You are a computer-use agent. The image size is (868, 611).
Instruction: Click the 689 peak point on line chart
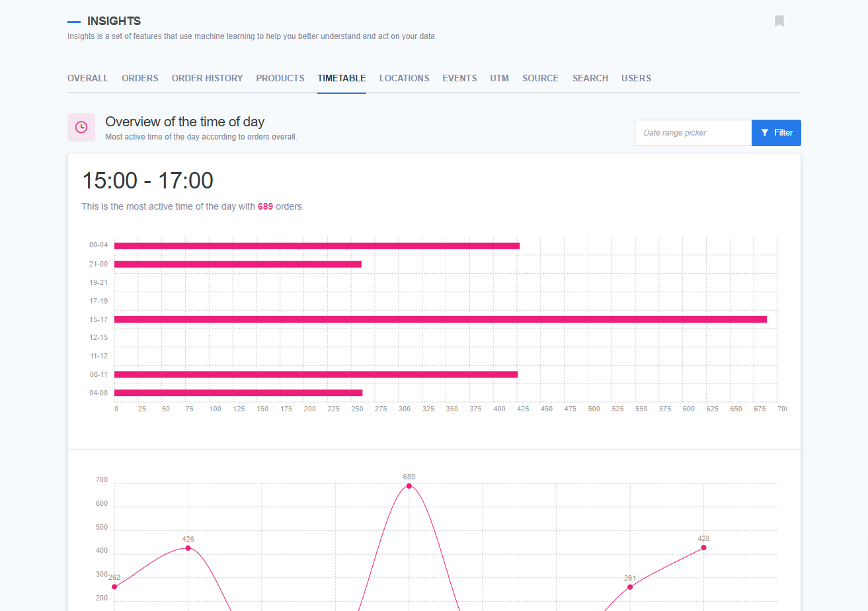[409, 486]
